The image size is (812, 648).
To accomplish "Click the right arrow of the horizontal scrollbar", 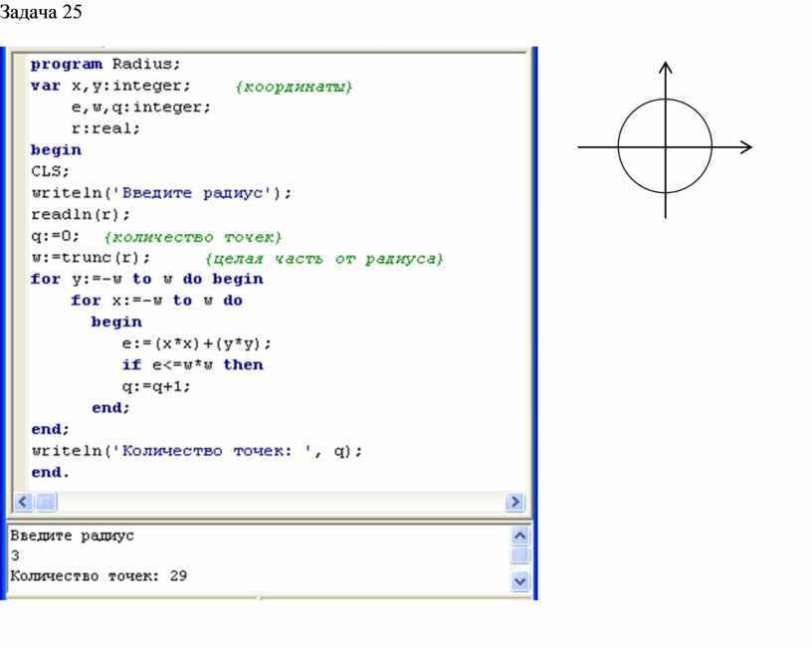I will coord(514,502).
